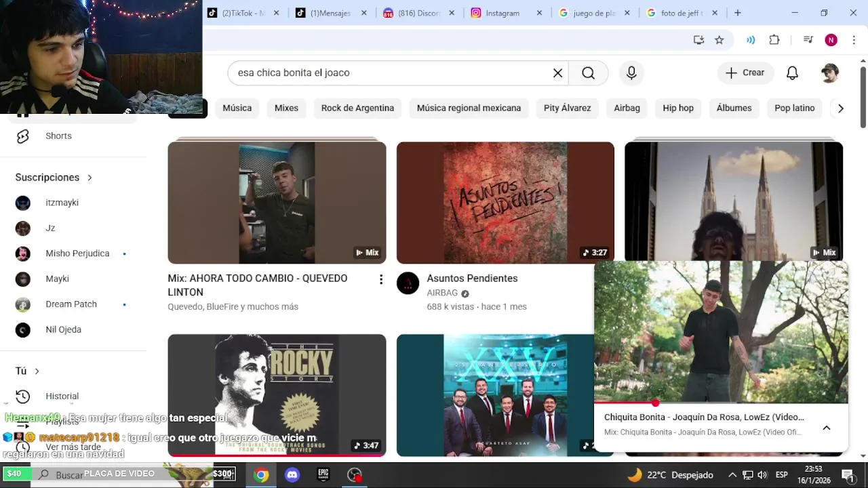Select Rock de Argentina chip
Image resolution: width=868 pixels, height=488 pixels.
click(x=357, y=108)
